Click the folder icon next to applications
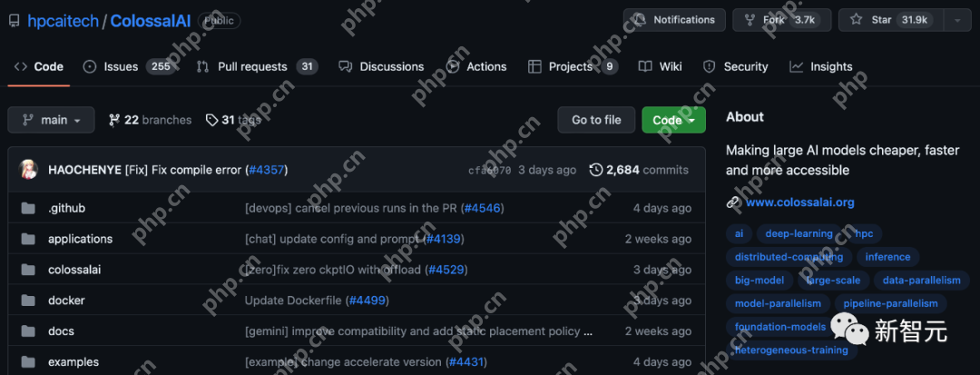Screen dimensions: 980x375 coord(28,239)
